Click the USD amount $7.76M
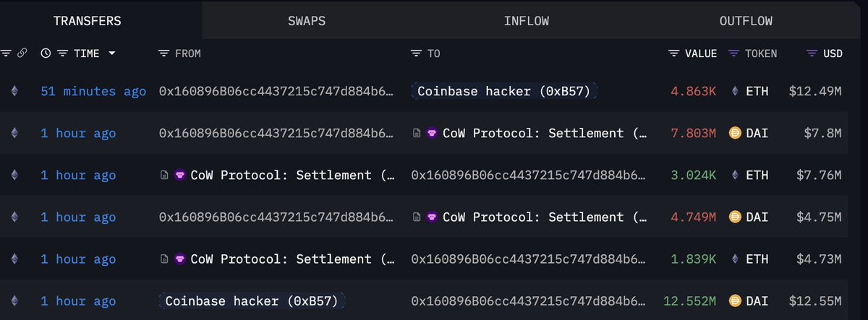This screenshot has height=320, width=868. point(820,175)
